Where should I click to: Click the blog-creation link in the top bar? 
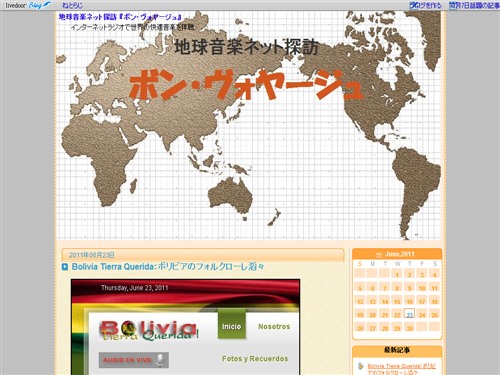tap(426, 5)
